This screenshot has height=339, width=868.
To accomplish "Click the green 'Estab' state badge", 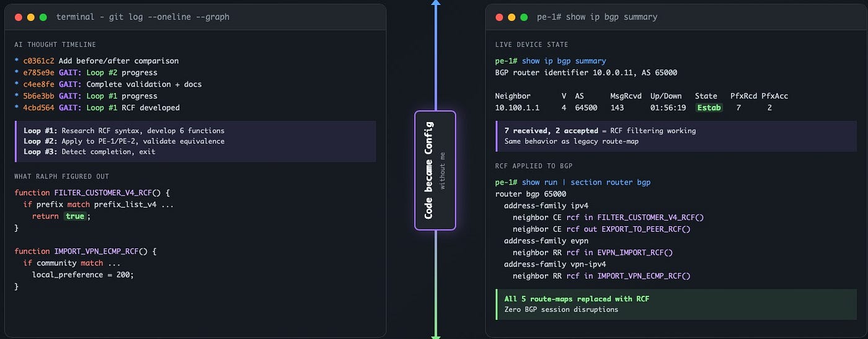I will (709, 108).
